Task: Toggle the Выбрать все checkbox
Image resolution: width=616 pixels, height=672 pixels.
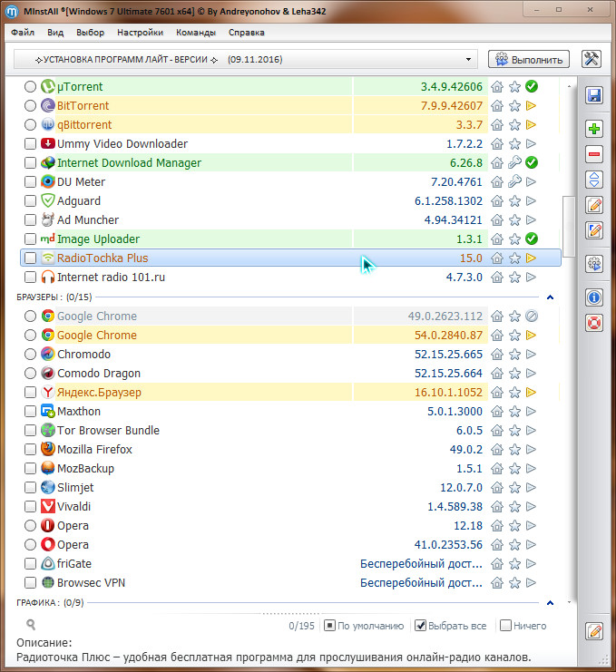Action: coord(420,626)
